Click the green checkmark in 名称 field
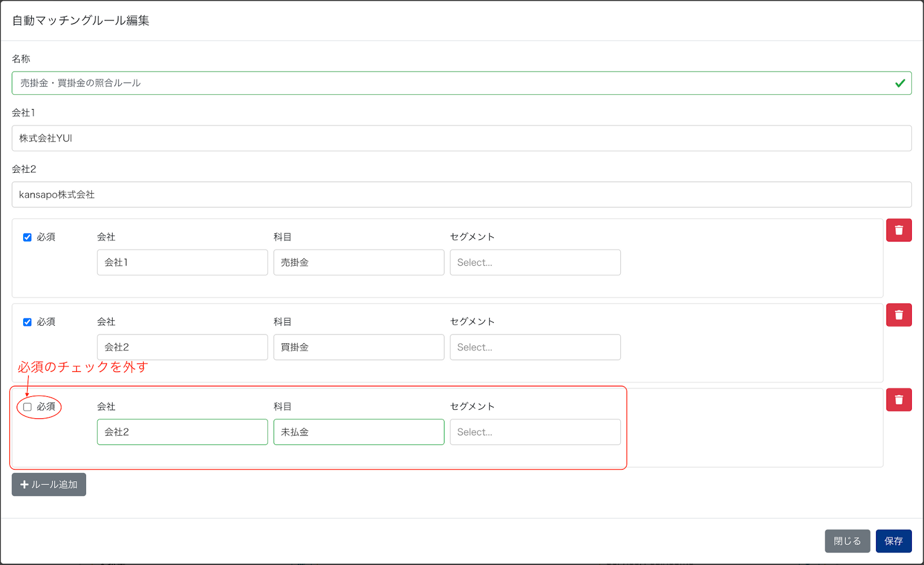Viewport: 924px width, 565px height. [900, 83]
